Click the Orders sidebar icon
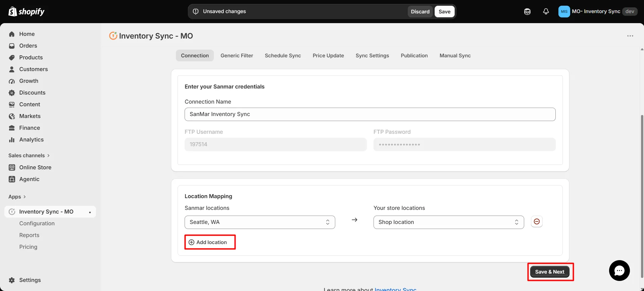This screenshot has width=644, height=291. point(12,46)
